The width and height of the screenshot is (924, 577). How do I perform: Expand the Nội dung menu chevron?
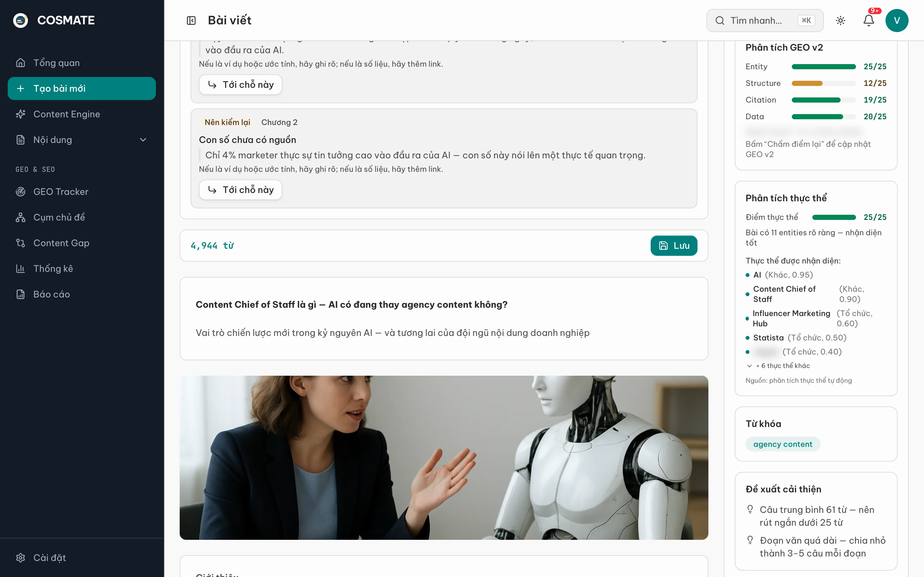point(143,140)
